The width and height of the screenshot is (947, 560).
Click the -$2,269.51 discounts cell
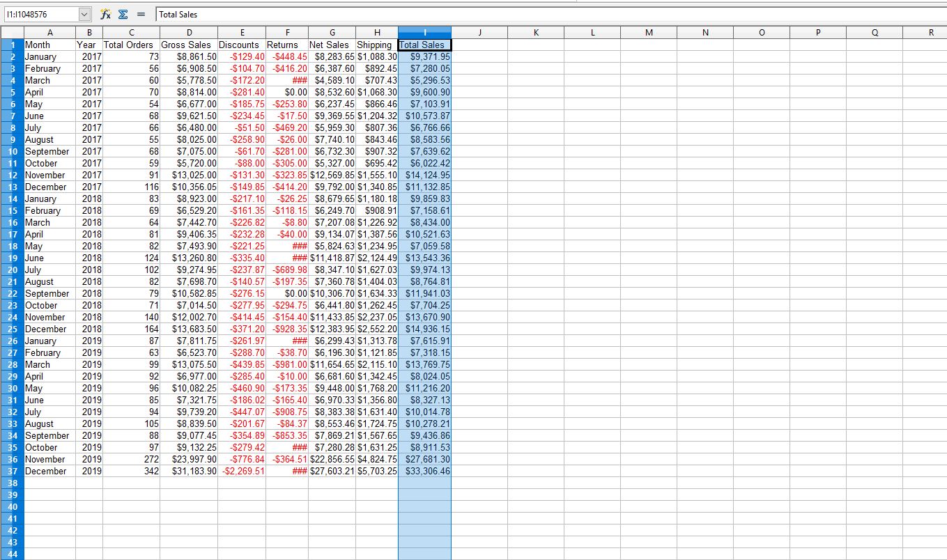242,471
